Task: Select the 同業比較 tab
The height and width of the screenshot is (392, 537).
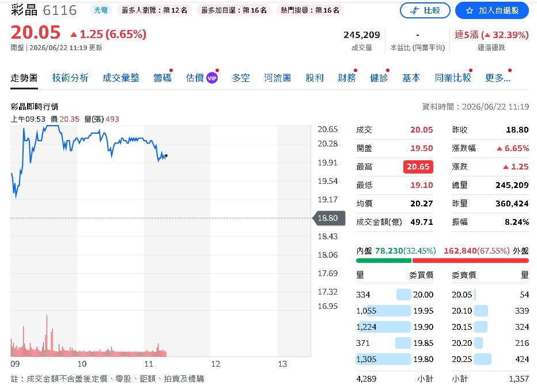Action: coord(453,78)
